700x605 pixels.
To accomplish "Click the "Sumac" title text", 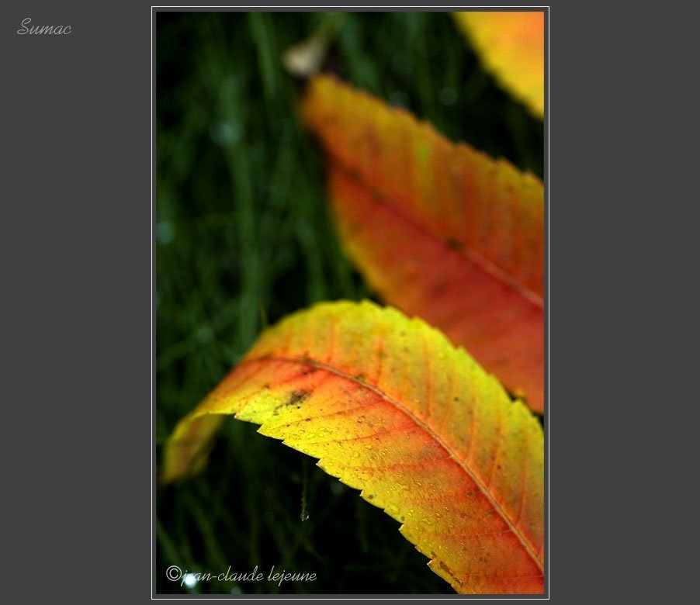I will coord(43,27).
